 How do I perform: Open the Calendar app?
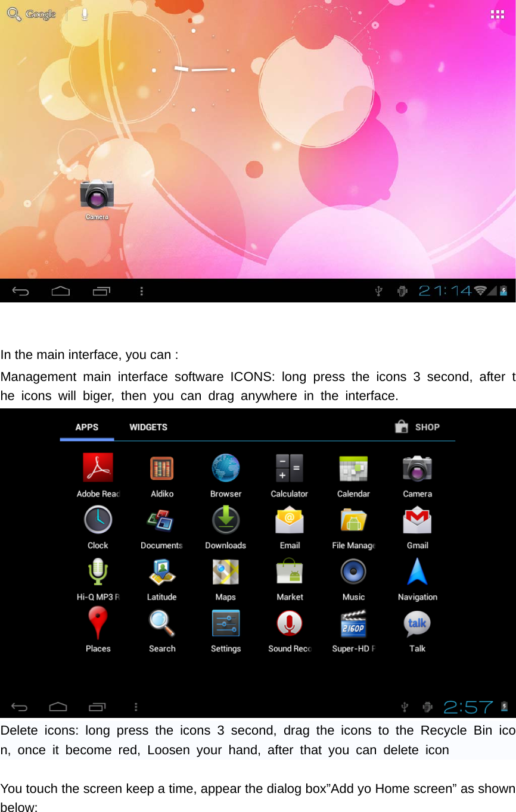point(353,468)
